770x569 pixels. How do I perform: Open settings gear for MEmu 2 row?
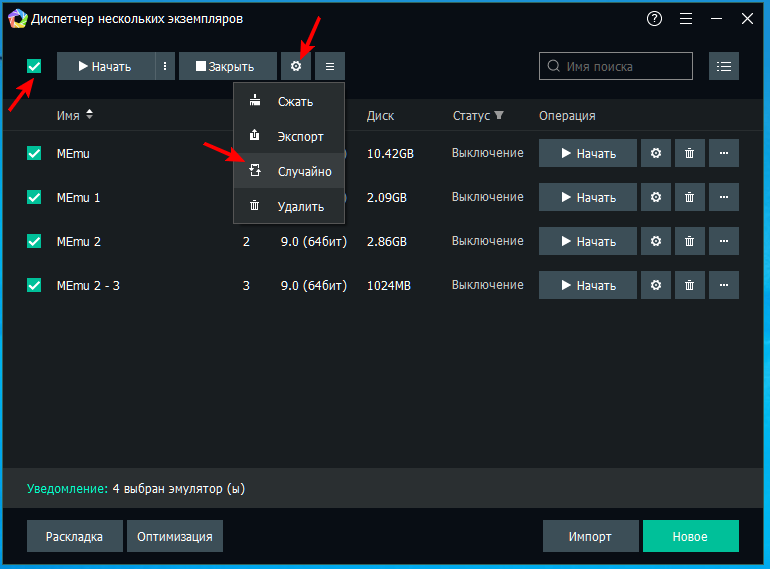pos(656,241)
